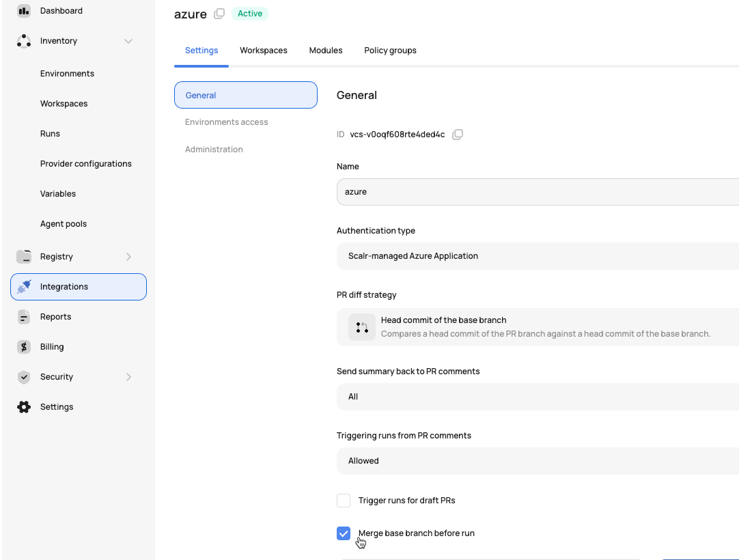
Task: Copy the azure provider name icon
Action: pos(219,14)
